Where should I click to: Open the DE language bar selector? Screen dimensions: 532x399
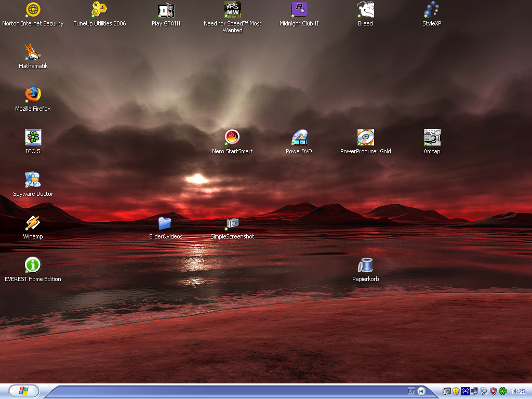coord(411,391)
